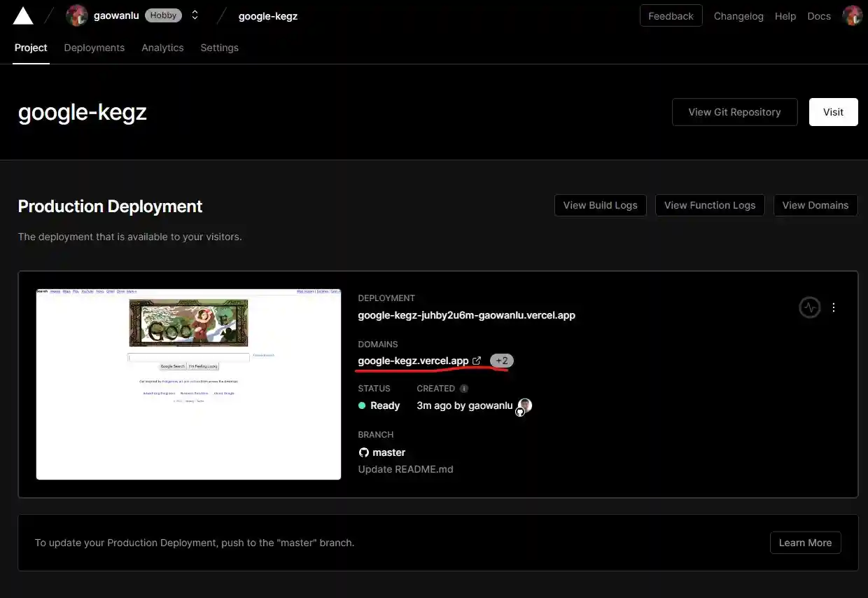868x598 pixels.
Task: Click the GitHub icon beside master branch
Action: (363, 452)
